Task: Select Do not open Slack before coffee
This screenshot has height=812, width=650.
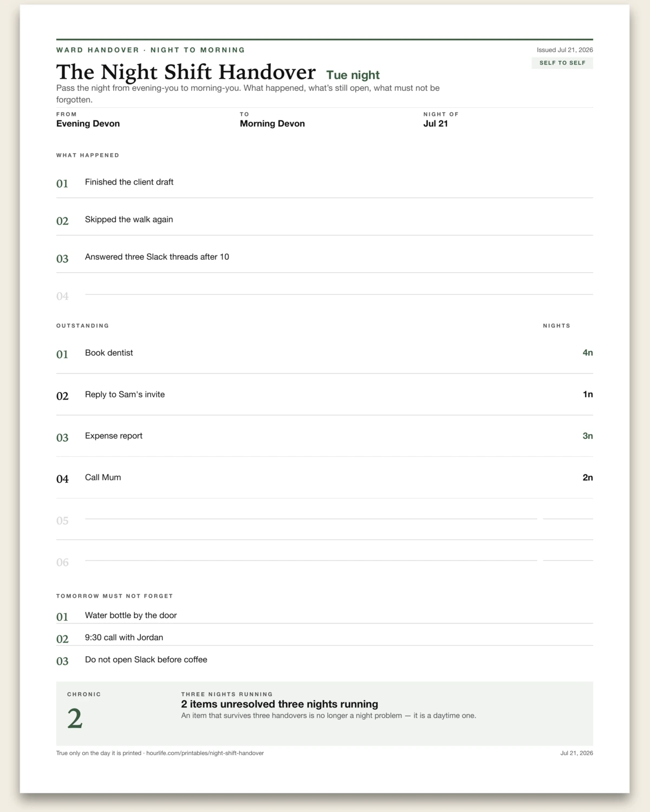Action: tap(146, 659)
